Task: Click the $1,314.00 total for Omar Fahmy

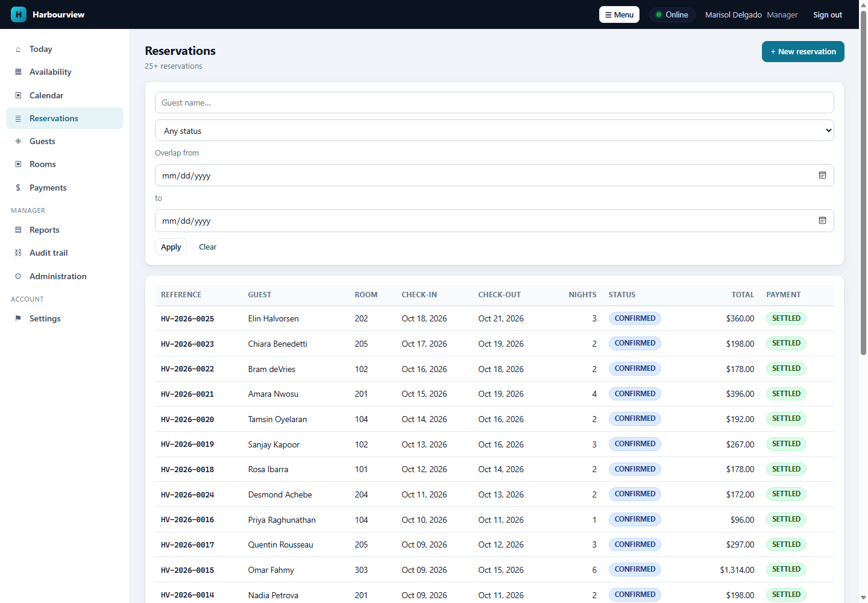Action: [737, 570]
